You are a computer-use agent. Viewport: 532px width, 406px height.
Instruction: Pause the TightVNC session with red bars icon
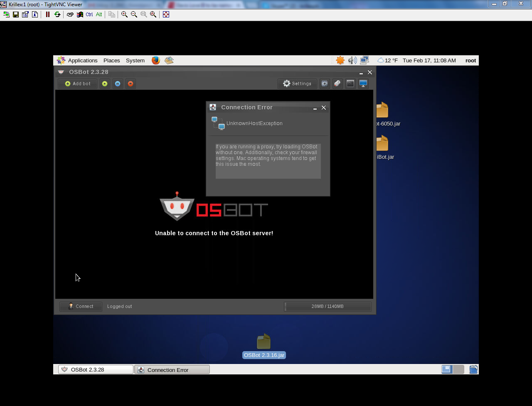click(47, 14)
